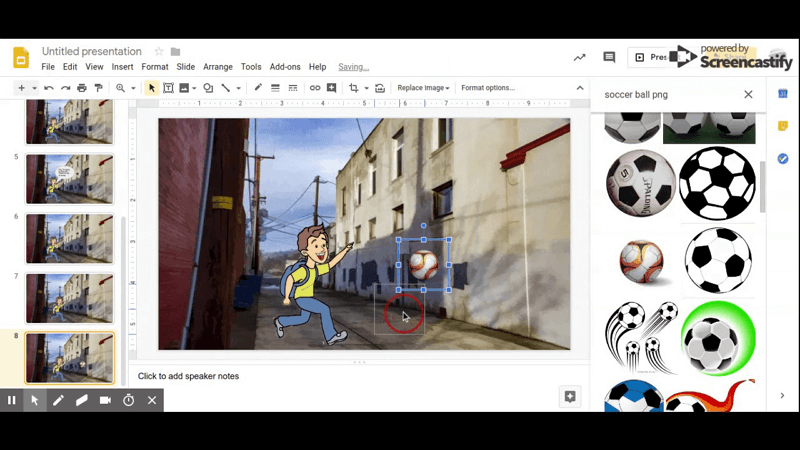Viewport: 800px width, 450px height.
Task: Toggle the Screencastify webcam embed
Action: (105, 401)
